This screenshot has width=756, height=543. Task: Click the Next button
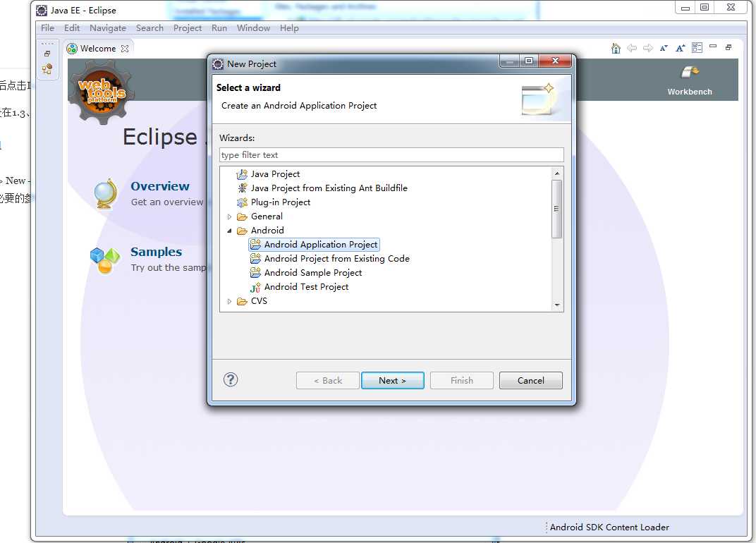click(393, 381)
